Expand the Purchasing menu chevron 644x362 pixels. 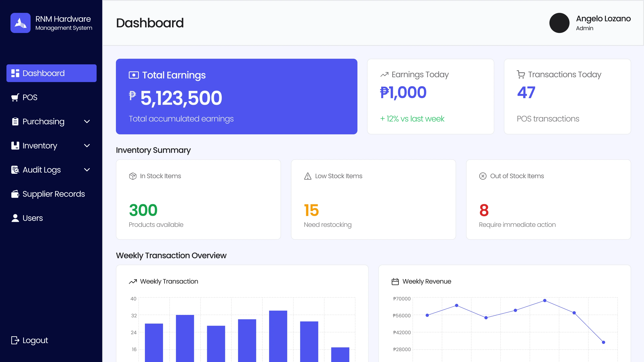[87, 121]
